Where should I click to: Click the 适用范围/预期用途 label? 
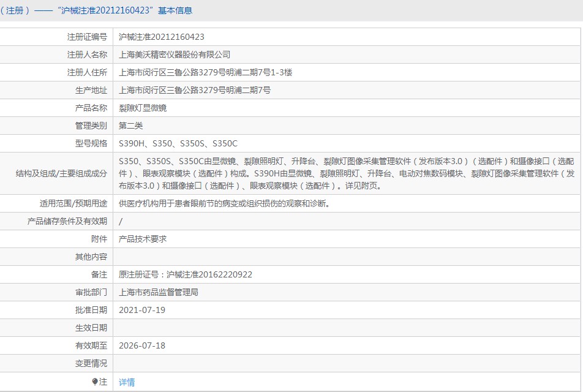pos(73,203)
